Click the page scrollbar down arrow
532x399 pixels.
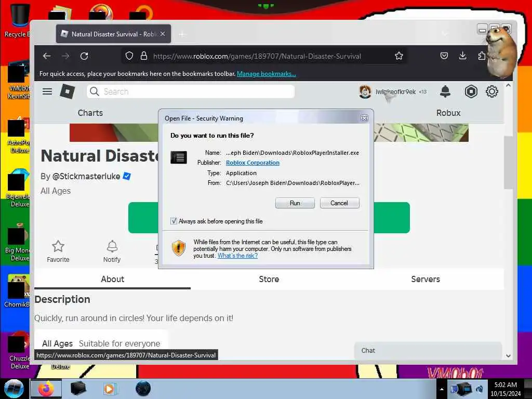click(508, 356)
